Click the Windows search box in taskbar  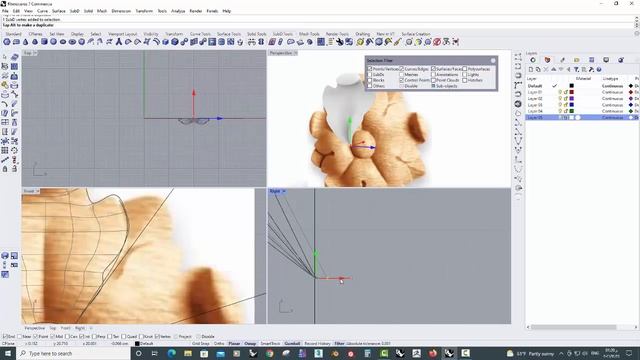coord(73,353)
